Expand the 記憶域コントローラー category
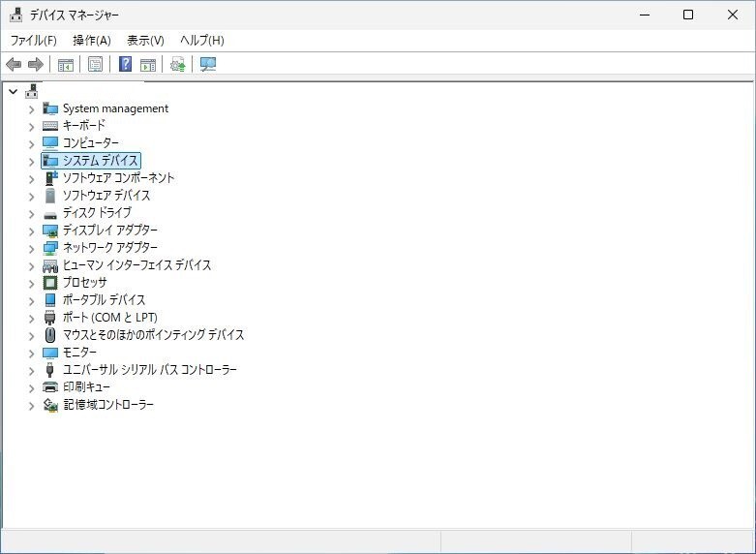This screenshot has height=554, width=756. click(31, 405)
